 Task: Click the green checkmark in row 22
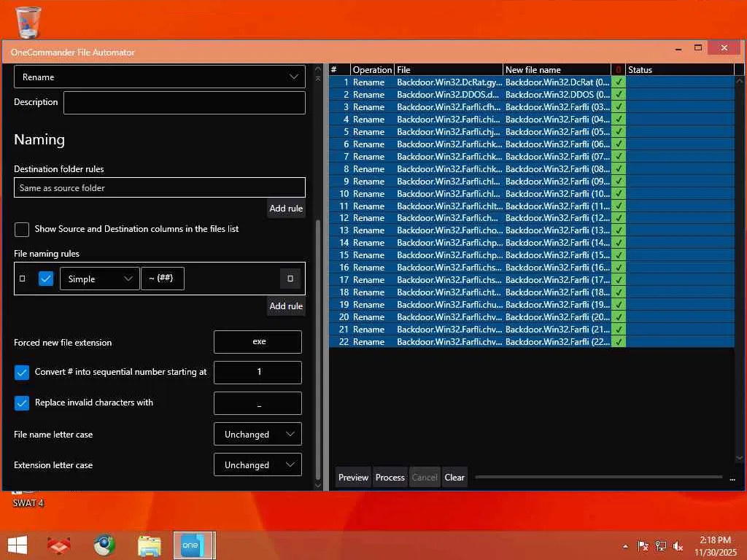pyautogui.click(x=619, y=341)
